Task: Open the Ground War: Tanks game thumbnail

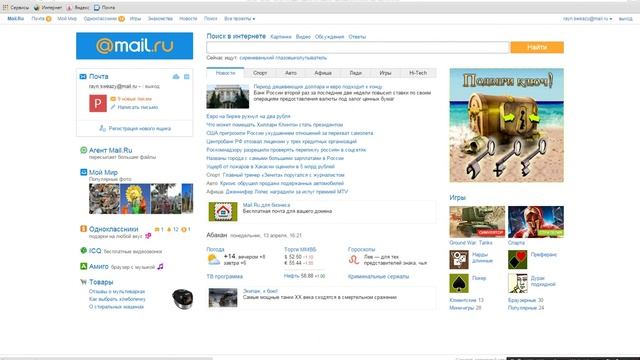Action: (477, 222)
